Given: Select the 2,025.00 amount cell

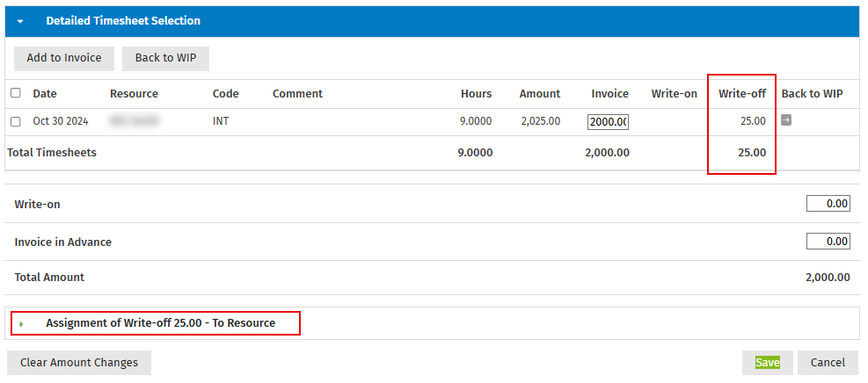Looking at the screenshot, I should point(541,121).
